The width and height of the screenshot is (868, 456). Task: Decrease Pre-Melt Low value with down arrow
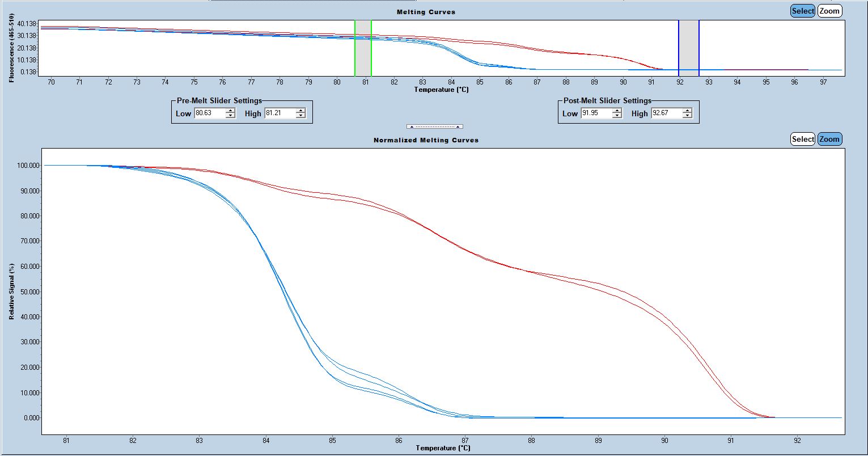point(230,116)
